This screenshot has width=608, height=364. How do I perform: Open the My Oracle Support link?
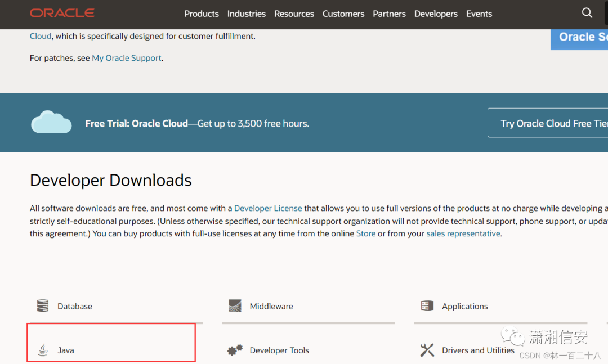tap(127, 58)
